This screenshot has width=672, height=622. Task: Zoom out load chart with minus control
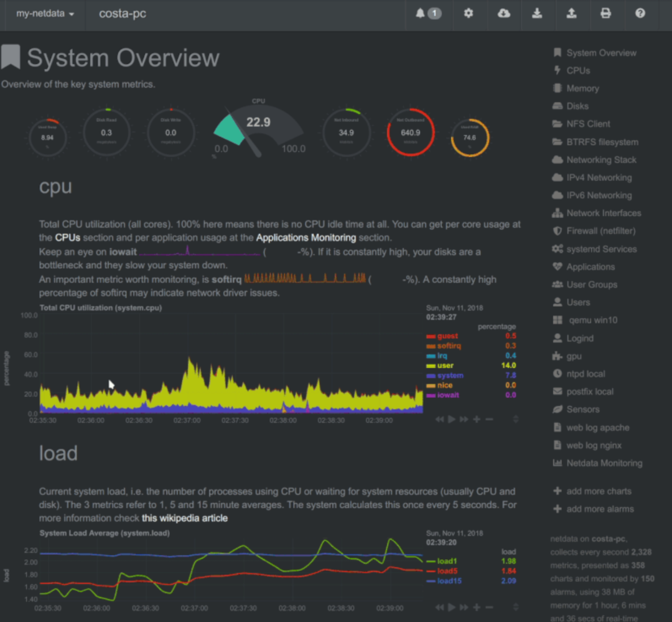pyautogui.click(x=490, y=608)
